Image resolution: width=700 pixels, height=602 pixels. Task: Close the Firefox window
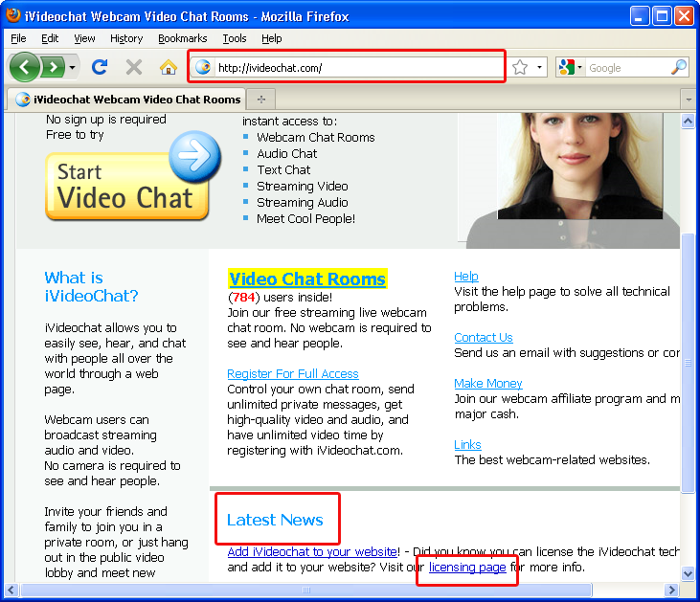point(684,16)
